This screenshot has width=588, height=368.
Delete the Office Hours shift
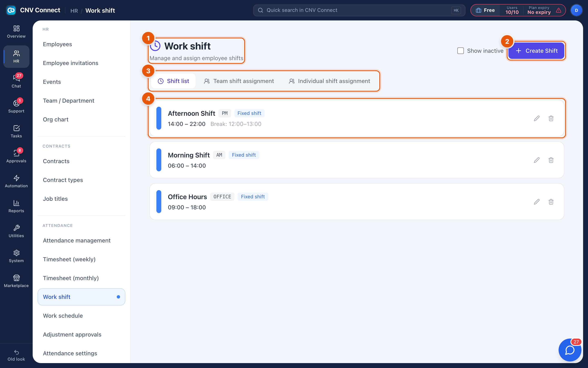(x=551, y=202)
